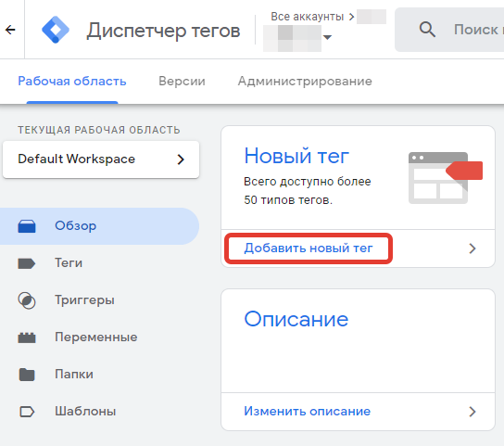The width and height of the screenshot is (504, 446).
Task: Click the Описание card heading
Action: tap(296, 319)
